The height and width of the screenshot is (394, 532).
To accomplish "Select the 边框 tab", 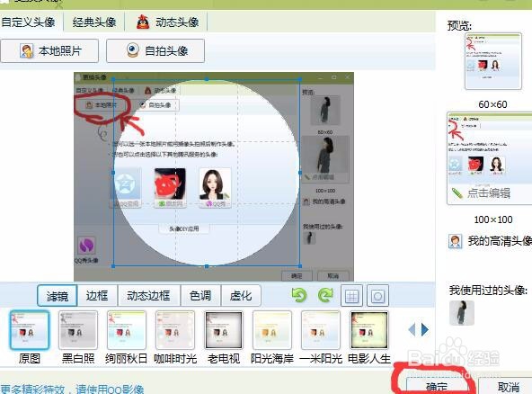I will coord(97,296).
